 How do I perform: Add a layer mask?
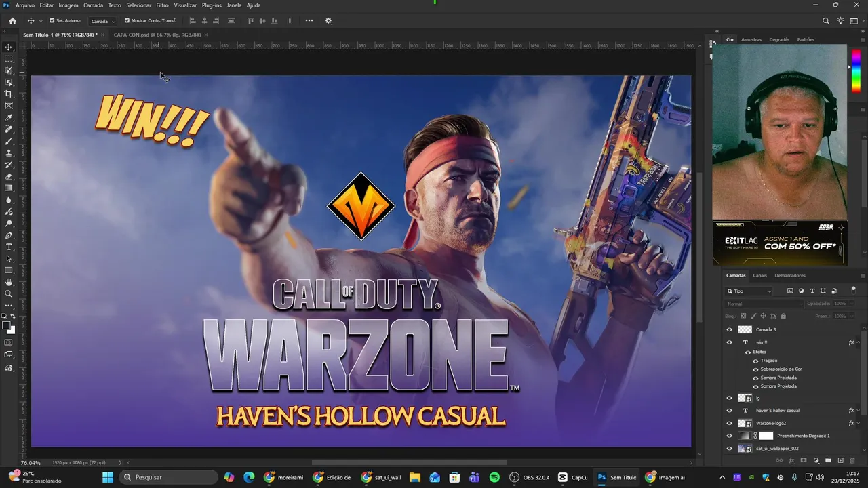pyautogui.click(x=804, y=460)
